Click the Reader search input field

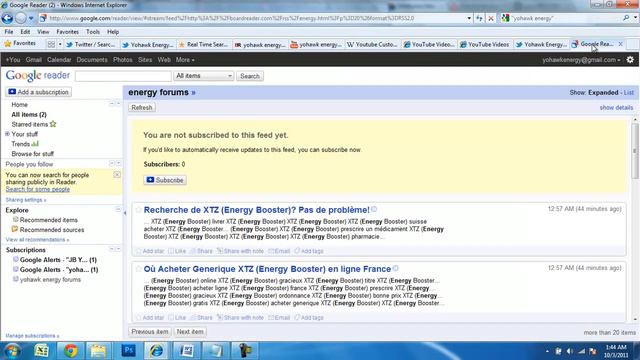[123, 76]
